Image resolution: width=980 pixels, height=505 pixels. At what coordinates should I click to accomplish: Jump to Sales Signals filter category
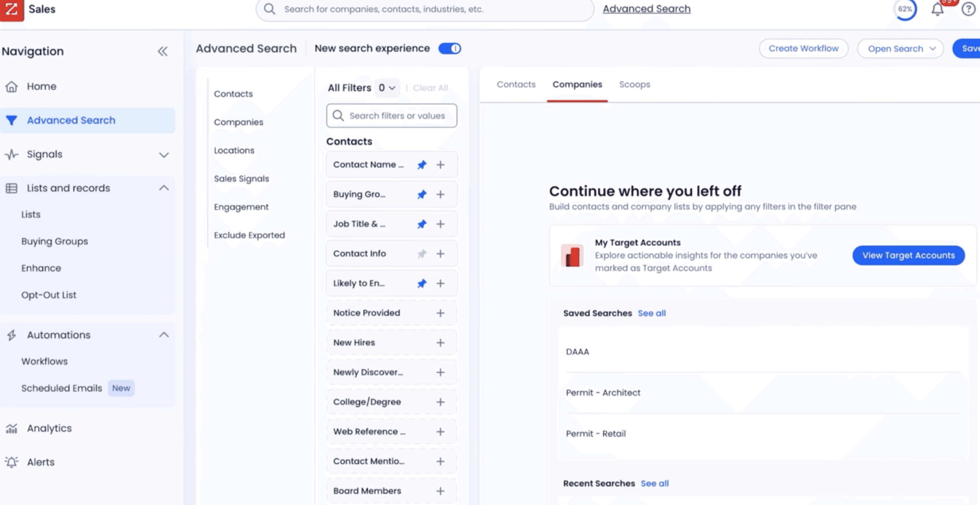242,179
